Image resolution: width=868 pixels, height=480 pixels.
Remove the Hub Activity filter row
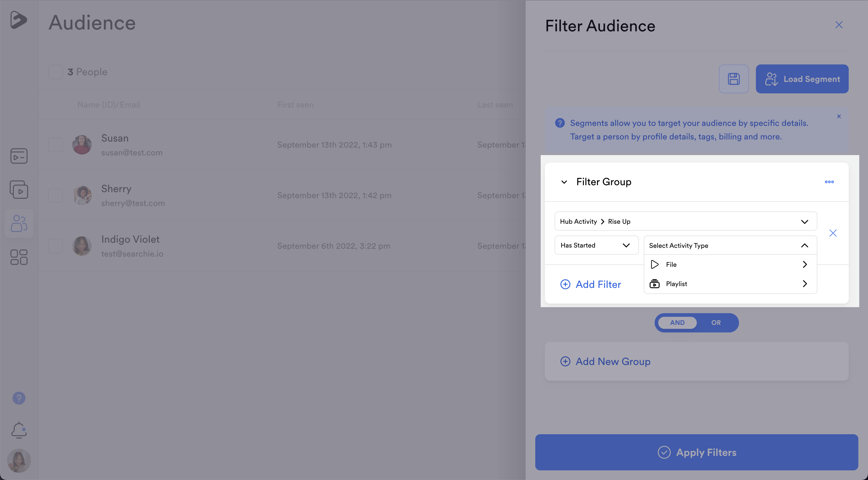pyautogui.click(x=833, y=233)
